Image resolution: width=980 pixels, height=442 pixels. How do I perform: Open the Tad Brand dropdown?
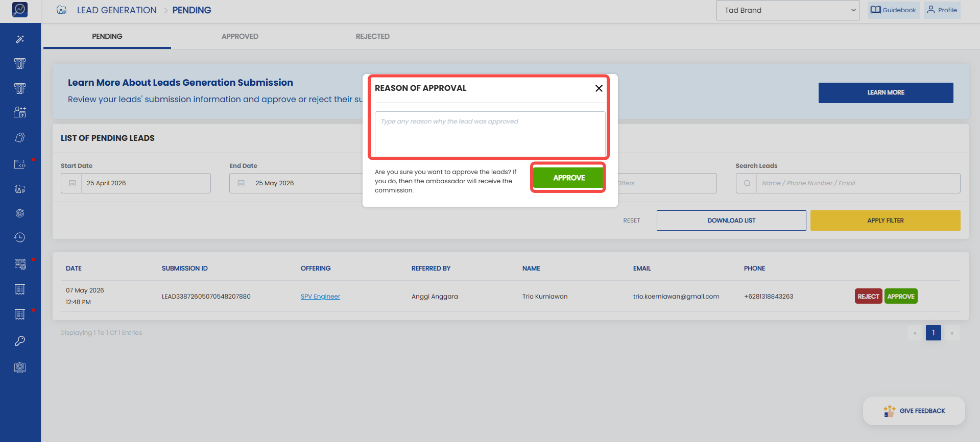pyautogui.click(x=788, y=10)
